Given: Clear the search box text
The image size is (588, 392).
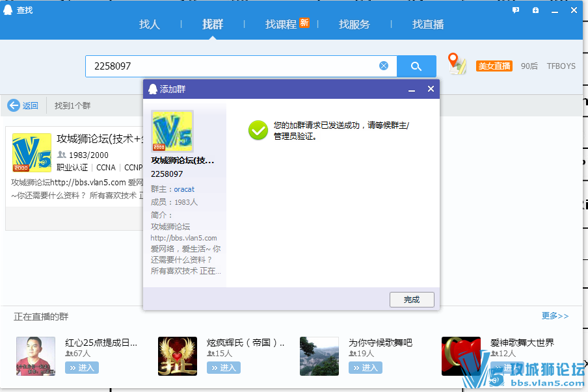Looking at the screenshot, I should (384, 66).
